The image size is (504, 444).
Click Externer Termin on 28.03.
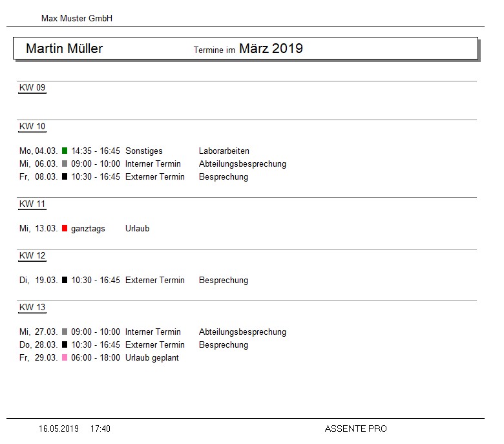click(155, 344)
